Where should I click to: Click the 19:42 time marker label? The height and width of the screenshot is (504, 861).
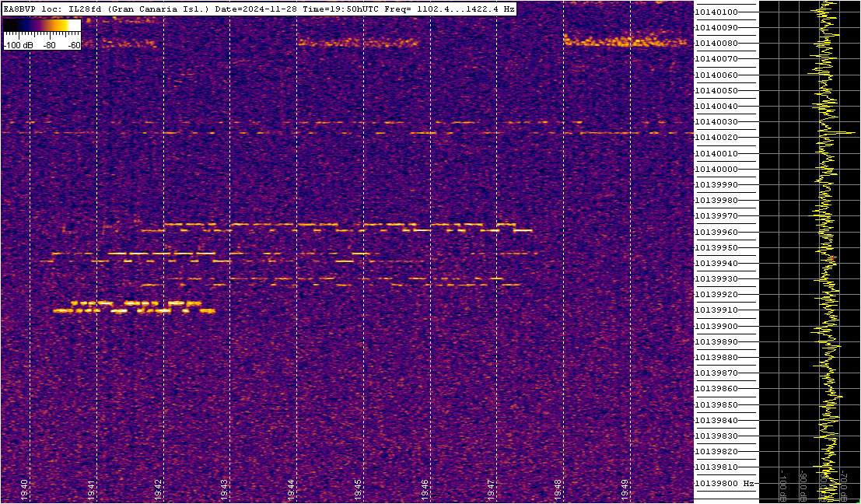pyautogui.click(x=158, y=488)
